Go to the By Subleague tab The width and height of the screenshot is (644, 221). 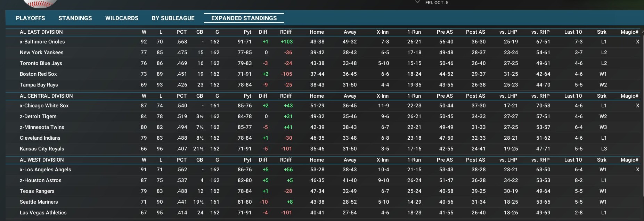pos(173,18)
